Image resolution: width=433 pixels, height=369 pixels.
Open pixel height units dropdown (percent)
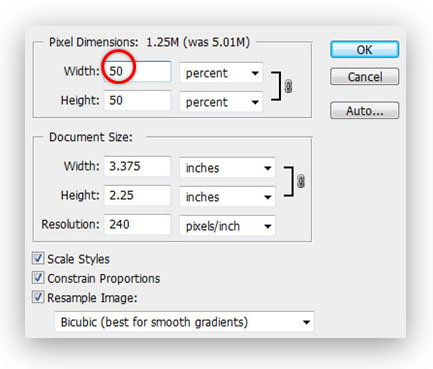click(221, 102)
